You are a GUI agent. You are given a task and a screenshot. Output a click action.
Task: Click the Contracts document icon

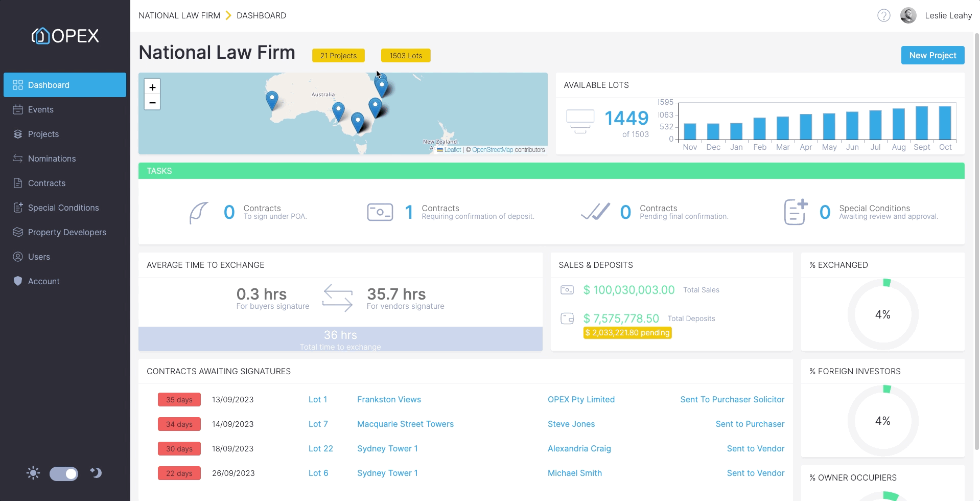[18, 183]
